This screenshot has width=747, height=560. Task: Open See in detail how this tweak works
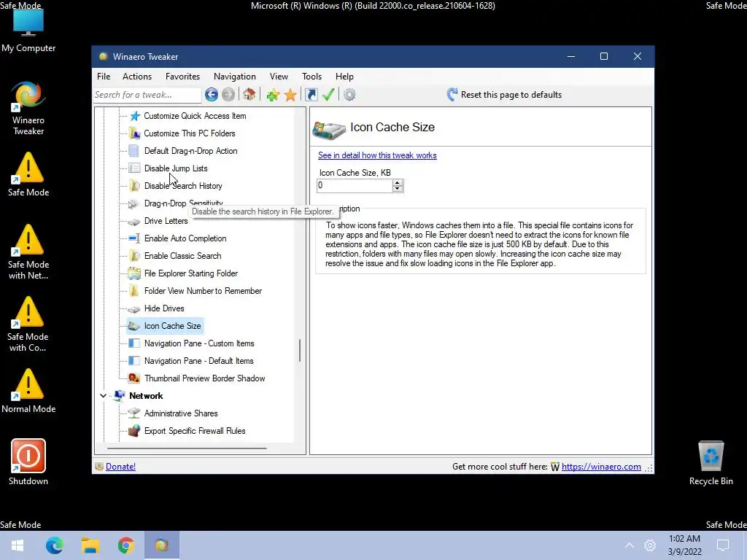coord(377,155)
